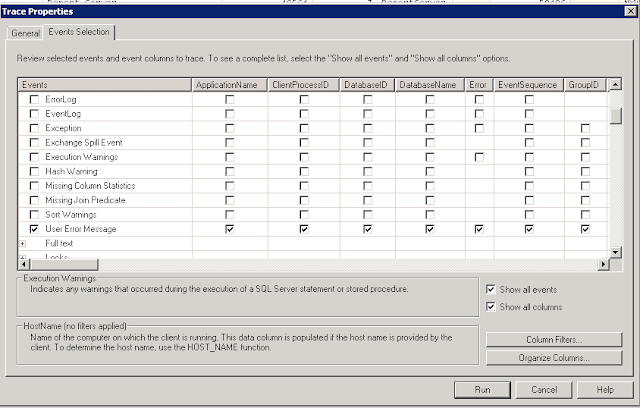This screenshot has height=408, width=640.
Task: Click the ClientProcessID column header
Action: click(304, 85)
